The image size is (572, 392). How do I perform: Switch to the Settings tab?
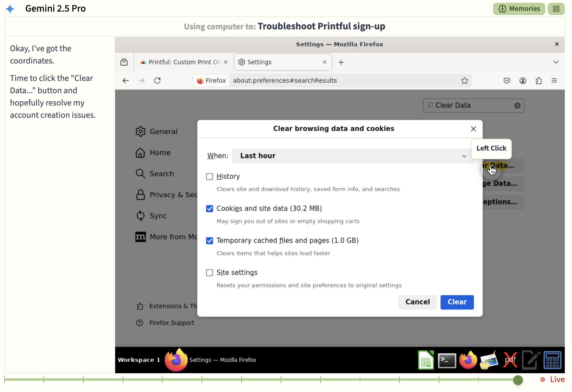[283, 62]
